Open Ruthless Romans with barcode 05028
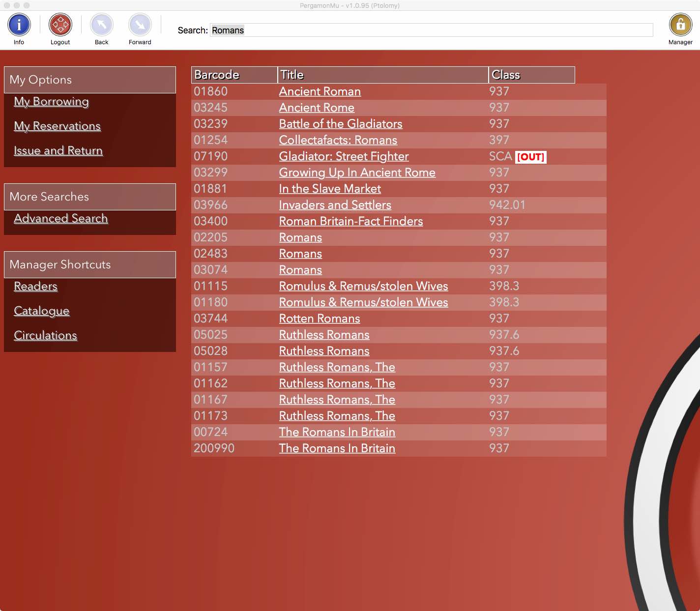Image resolution: width=700 pixels, height=611 pixels. [324, 351]
